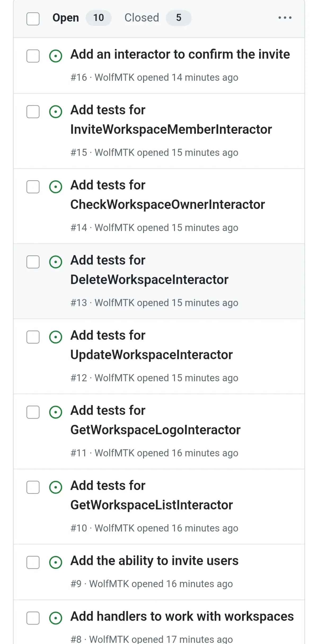Click open-issue icon beside InviteWorkspaceMemberInteractor tests
318x644 pixels.
pyautogui.click(x=56, y=112)
